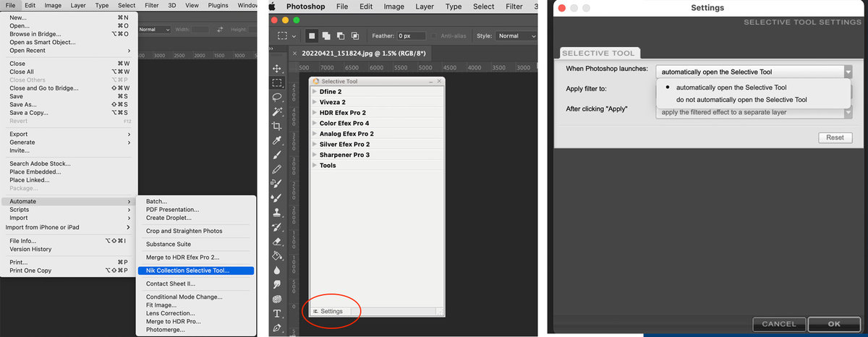The image size is (868, 337).
Task: Select the Blur droplet tool
Action: tap(277, 270)
